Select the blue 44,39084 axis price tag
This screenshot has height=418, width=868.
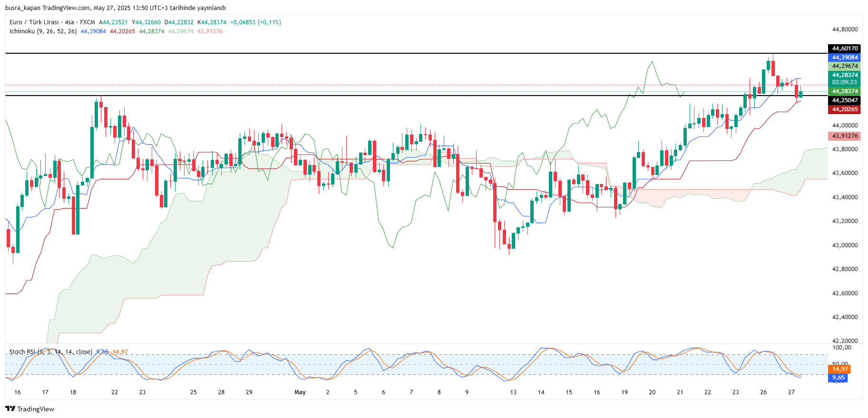pos(844,58)
